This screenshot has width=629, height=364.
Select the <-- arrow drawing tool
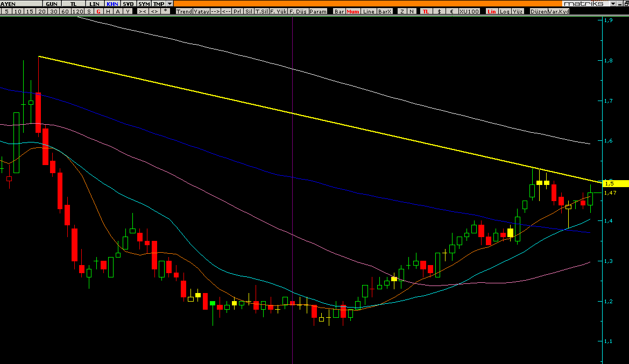[227, 11]
